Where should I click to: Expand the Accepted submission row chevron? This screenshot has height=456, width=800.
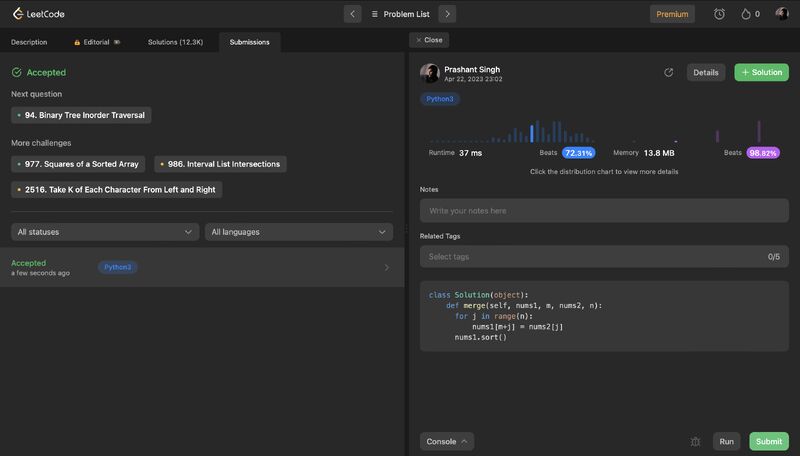point(387,268)
